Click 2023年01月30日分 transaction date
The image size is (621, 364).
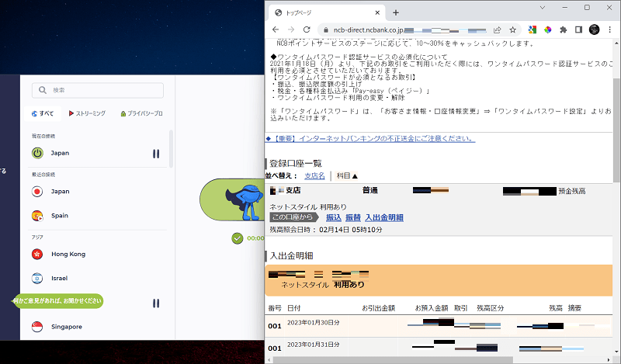click(x=314, y=322)
